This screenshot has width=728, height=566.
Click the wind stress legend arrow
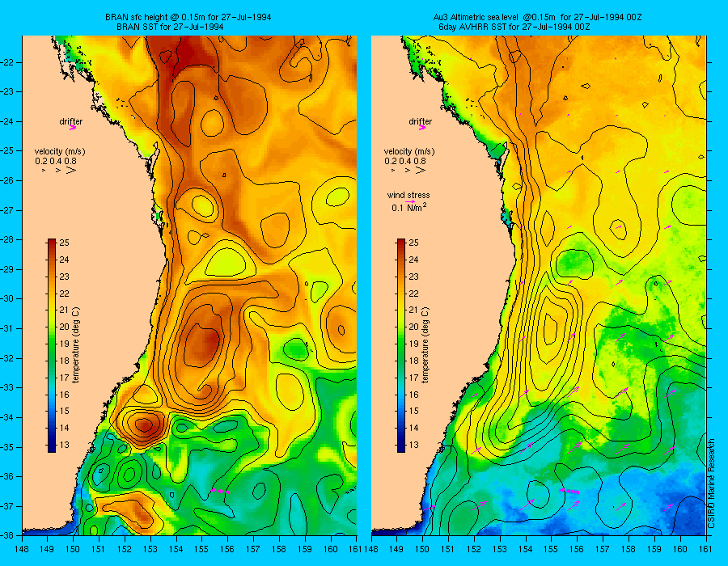pyautogui.click(x=410, y=202)
